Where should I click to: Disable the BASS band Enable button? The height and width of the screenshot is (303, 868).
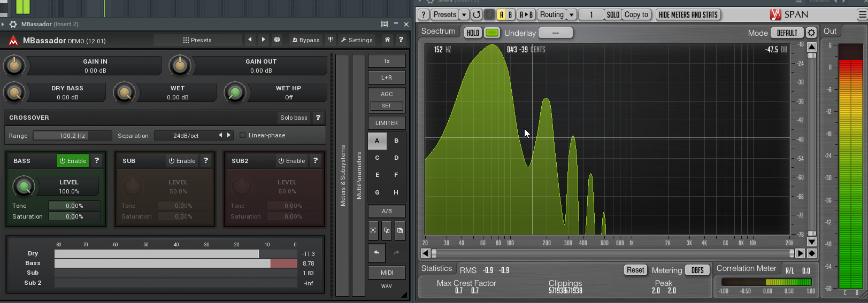pos(73,161)
